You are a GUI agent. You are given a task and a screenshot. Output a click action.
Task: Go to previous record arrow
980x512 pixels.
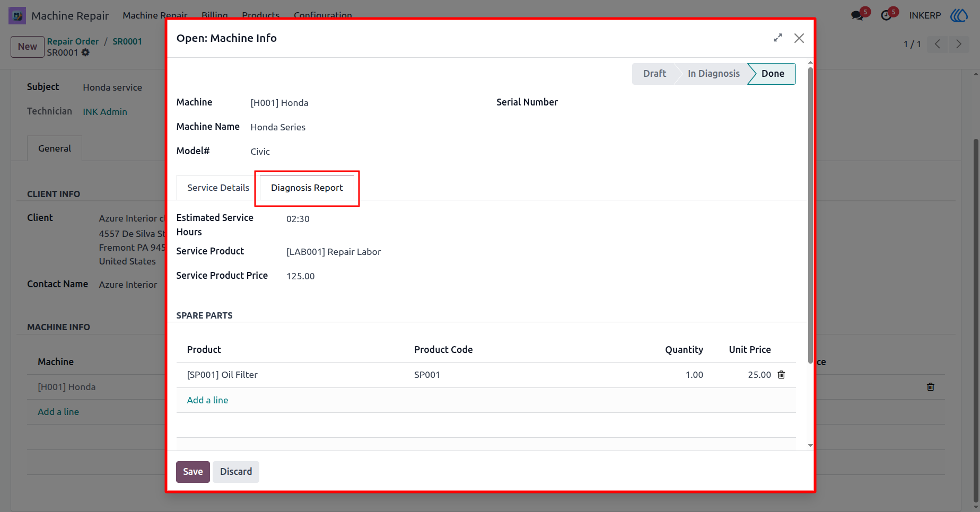937,44
